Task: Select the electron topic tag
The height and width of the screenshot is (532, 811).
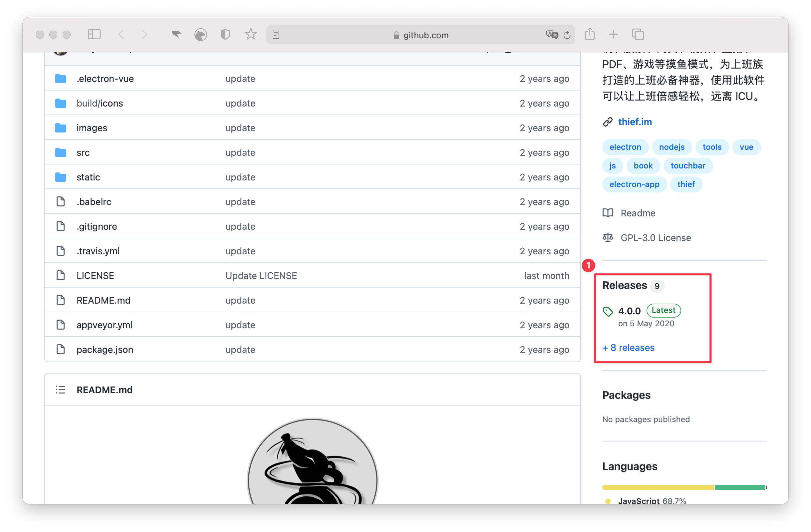Action: tap(625, 147)
